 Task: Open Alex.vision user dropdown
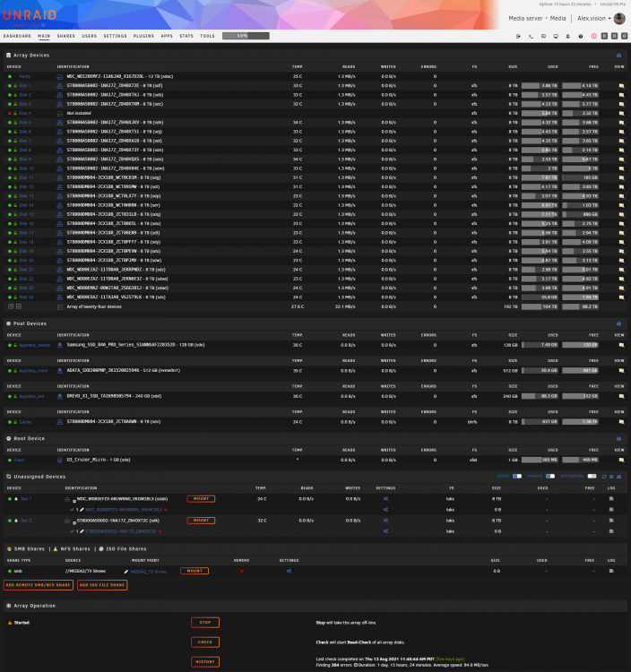click(x=593, y=19)
